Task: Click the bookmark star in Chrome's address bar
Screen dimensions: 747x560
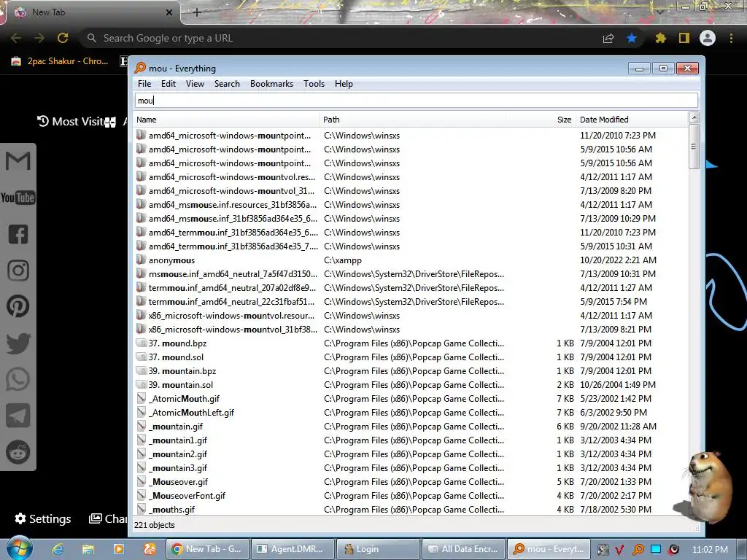Action: click(x=632, y=38)
